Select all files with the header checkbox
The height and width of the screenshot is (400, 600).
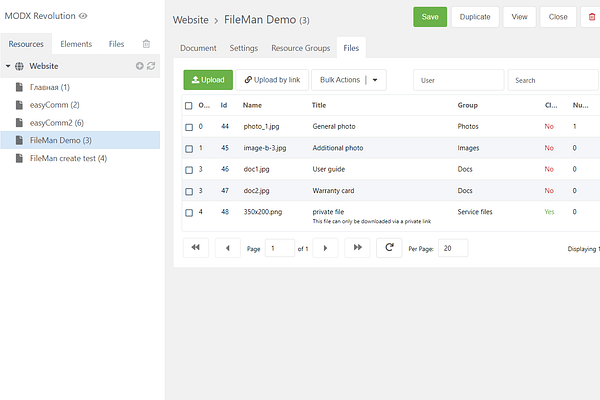point(189,106)
